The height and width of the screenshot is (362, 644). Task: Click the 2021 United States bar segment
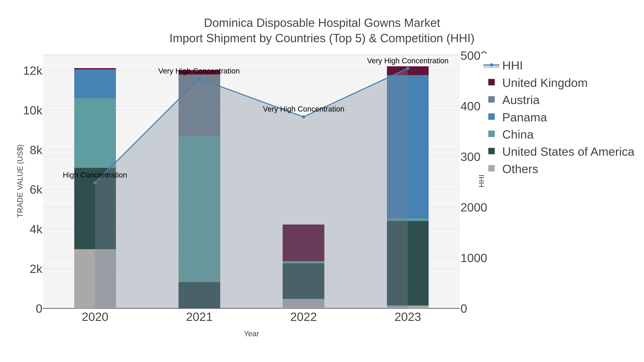pos(199,295)
